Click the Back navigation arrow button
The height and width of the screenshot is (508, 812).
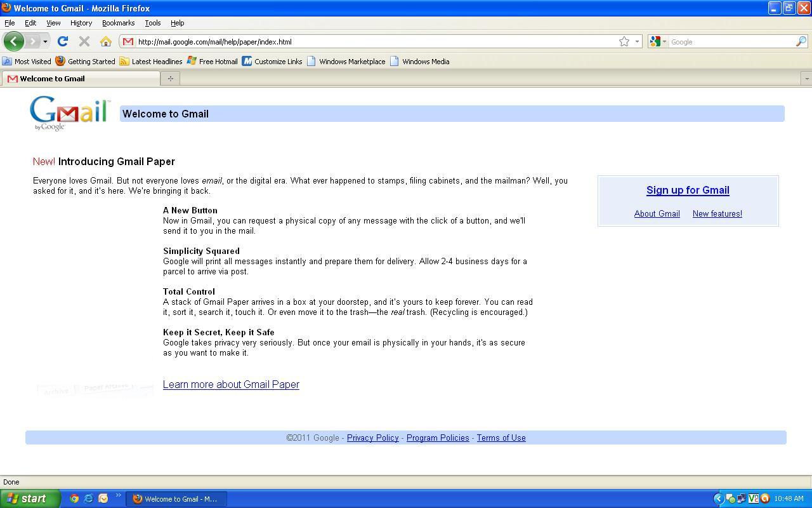pyautogui.click(x=13, y=41)
